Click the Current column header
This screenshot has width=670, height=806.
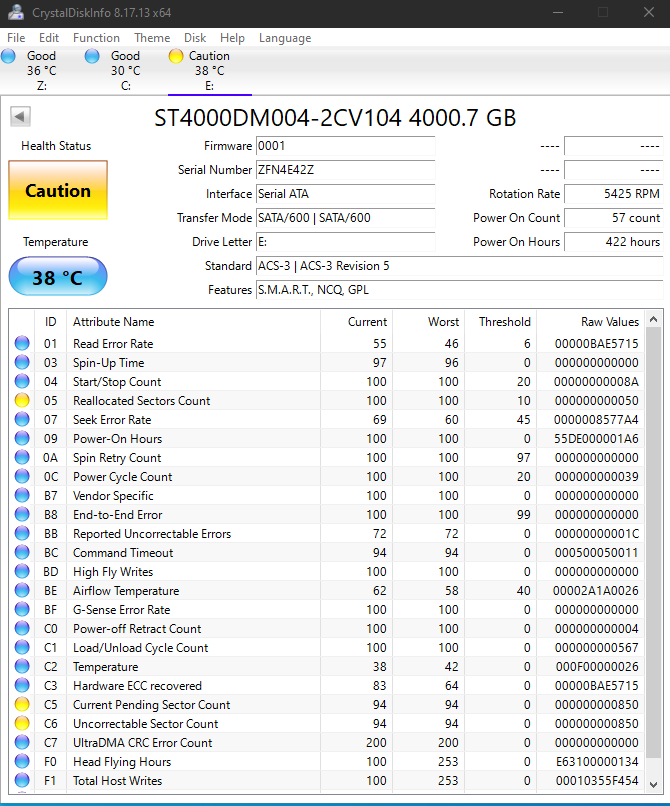point(356,322)
